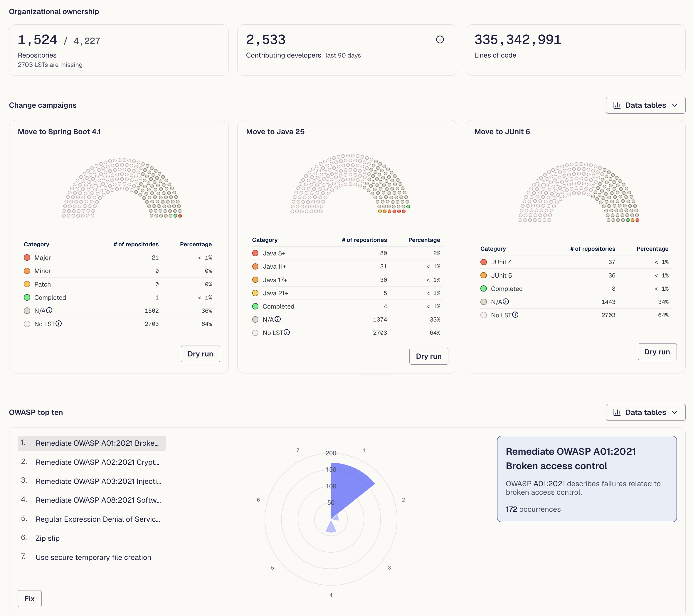This screenshot has height=616, width=693.
Task: Click the Fix button
Action: click(x=29, y=599)
